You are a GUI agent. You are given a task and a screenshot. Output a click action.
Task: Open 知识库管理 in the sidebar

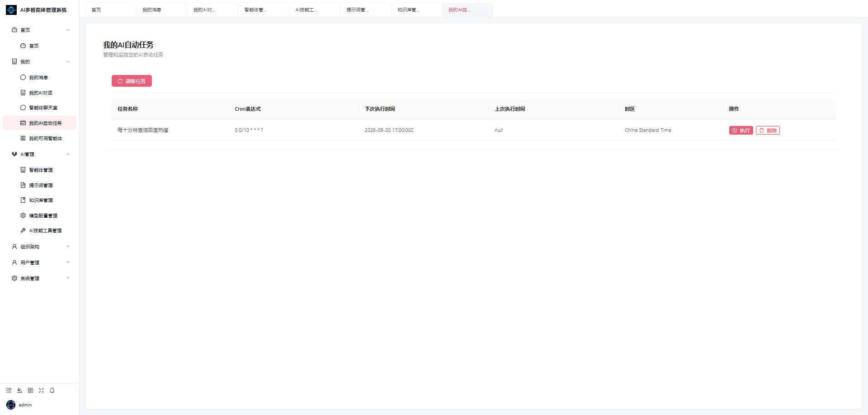pyautogui.click(x=39, y=200)
